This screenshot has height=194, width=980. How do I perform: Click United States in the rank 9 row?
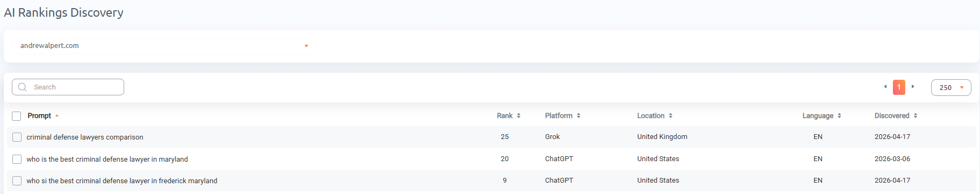point(658,181)
